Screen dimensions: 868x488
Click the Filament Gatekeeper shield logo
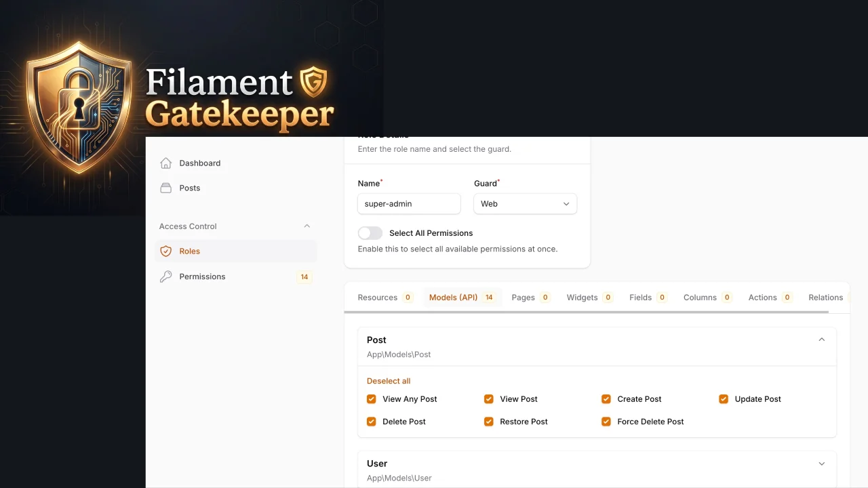(78, 108)
